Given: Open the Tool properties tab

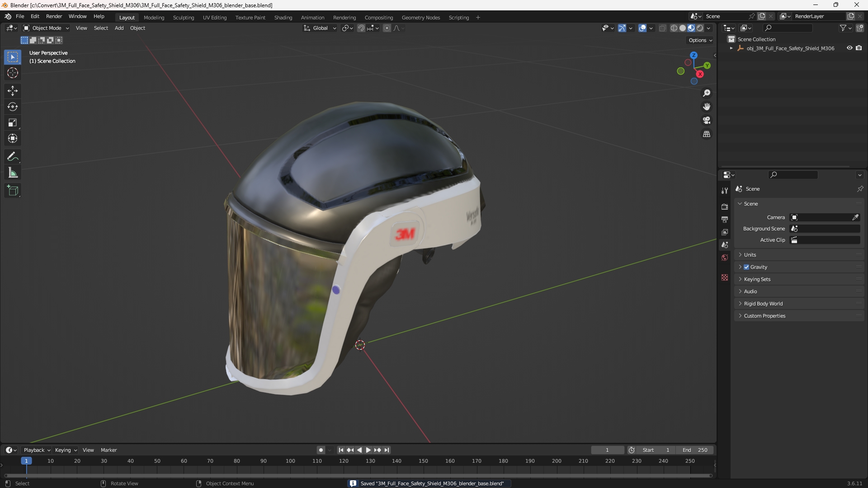Looking at the screenshot, I should point(725,190).
